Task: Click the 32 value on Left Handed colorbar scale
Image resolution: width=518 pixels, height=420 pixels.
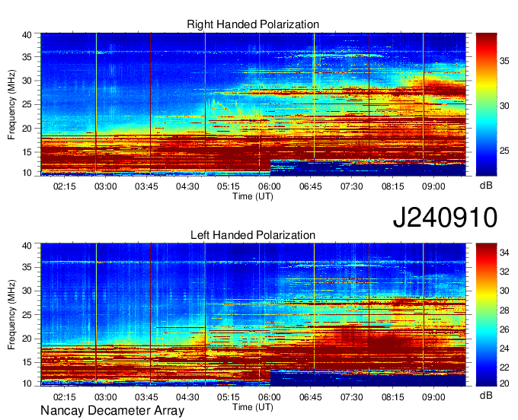Action: pos(504,272)
